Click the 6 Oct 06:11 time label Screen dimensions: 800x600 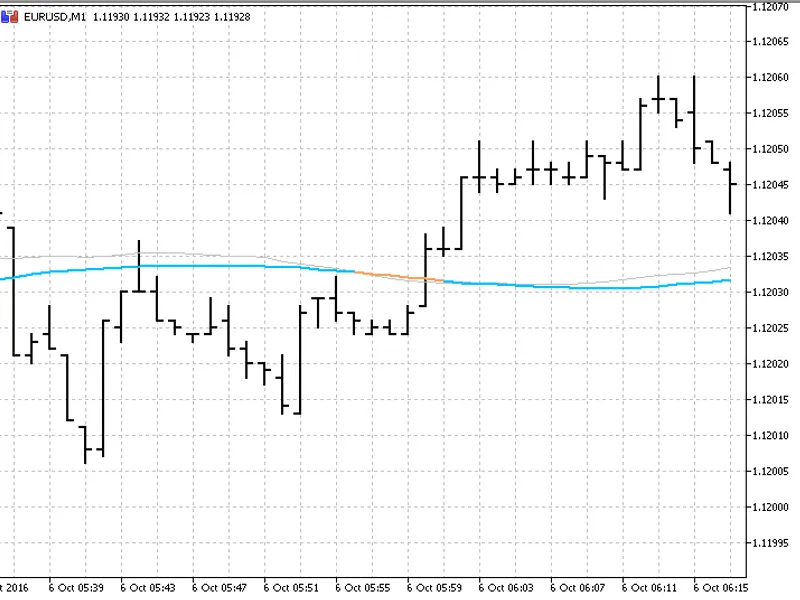649,588
